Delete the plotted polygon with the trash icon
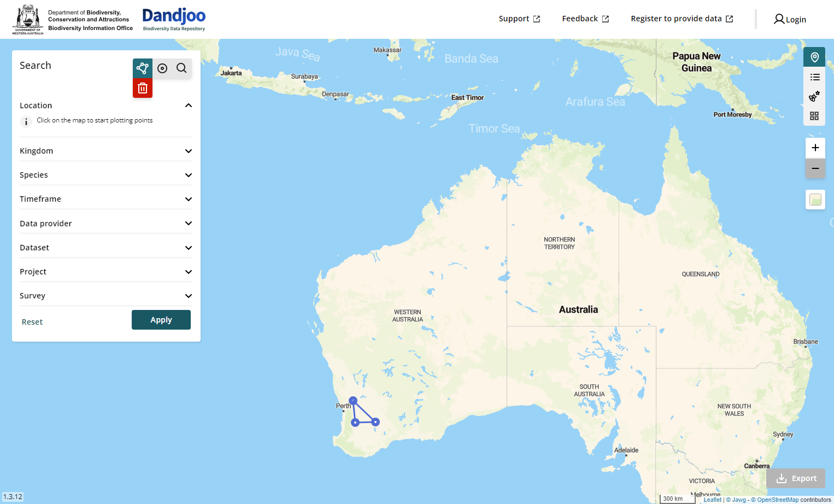 (143, 88)
